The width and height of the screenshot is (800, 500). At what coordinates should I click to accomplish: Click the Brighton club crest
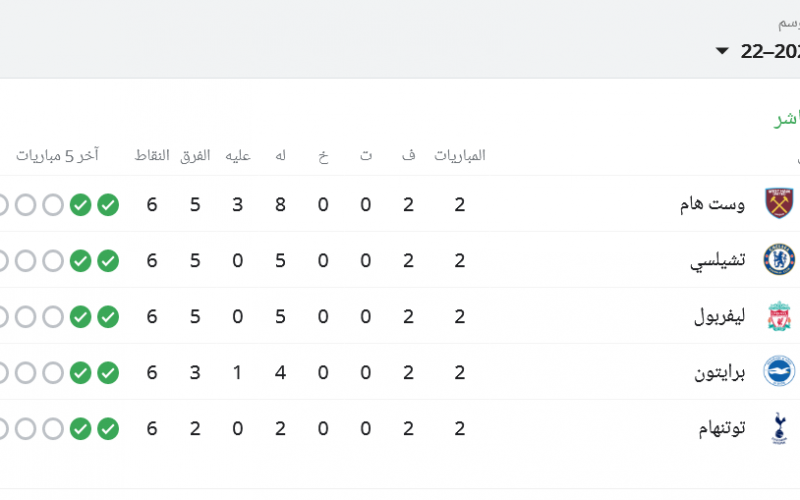(x=779, y=371)
